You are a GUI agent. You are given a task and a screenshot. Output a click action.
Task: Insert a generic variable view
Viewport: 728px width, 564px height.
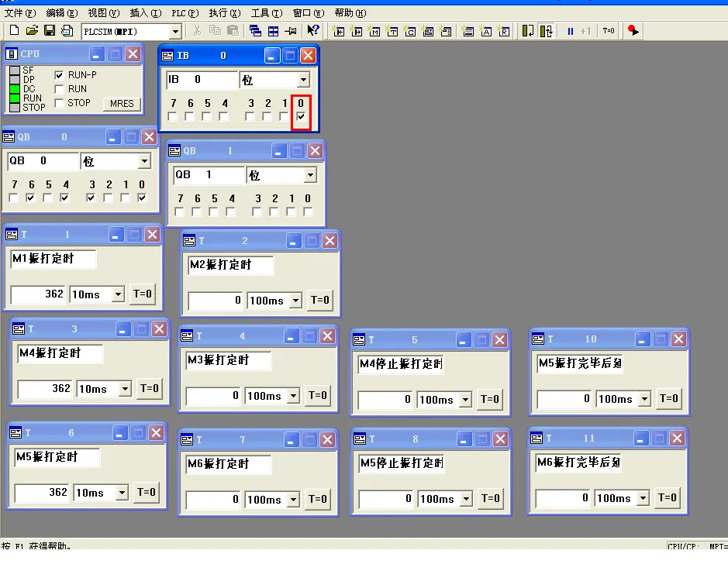(428, 31)
